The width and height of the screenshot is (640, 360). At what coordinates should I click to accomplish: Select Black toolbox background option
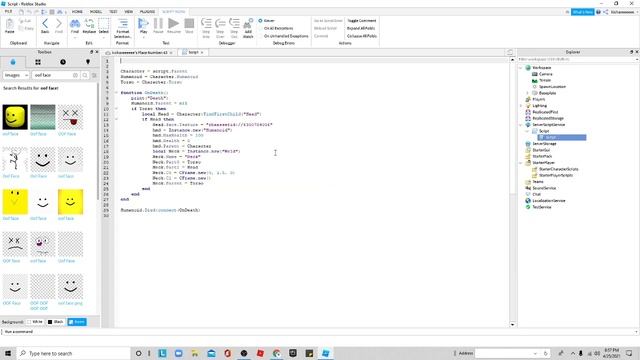click(x=56, y=322)
